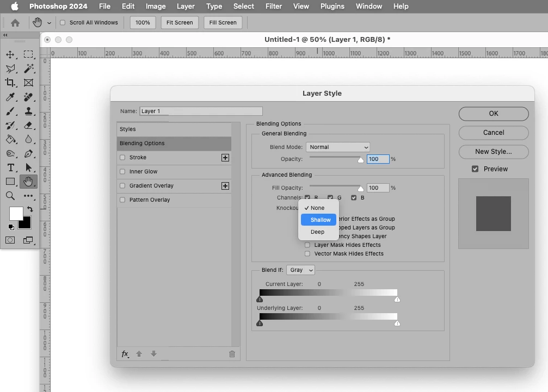Screen dimensions: 548x392
Task: Select the Spot Healing Brush tool
Action: click(28, 97)
